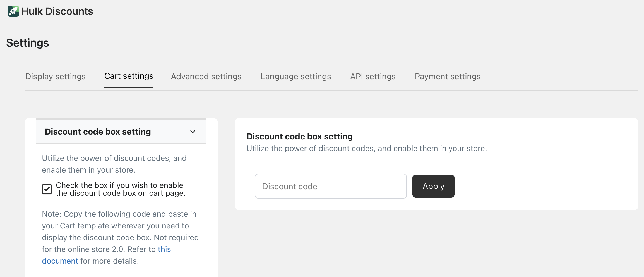Go to the Language settings tab
644x277 pixels.
295,77
